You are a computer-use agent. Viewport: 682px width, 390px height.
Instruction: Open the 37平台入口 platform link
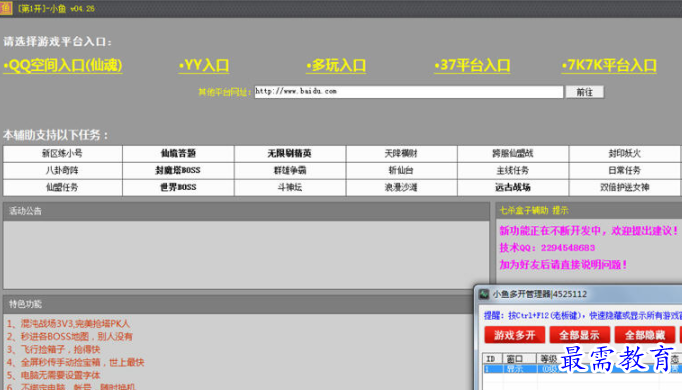pos(472,65)
